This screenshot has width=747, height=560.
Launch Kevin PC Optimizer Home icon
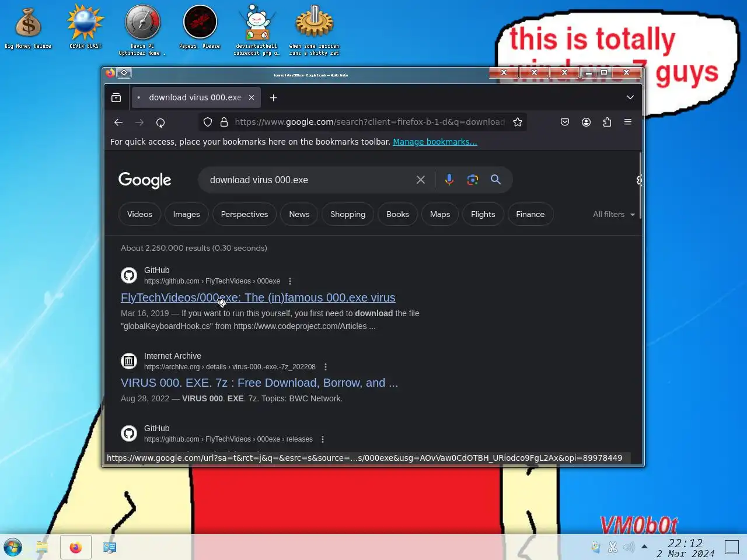pos(142,30)
